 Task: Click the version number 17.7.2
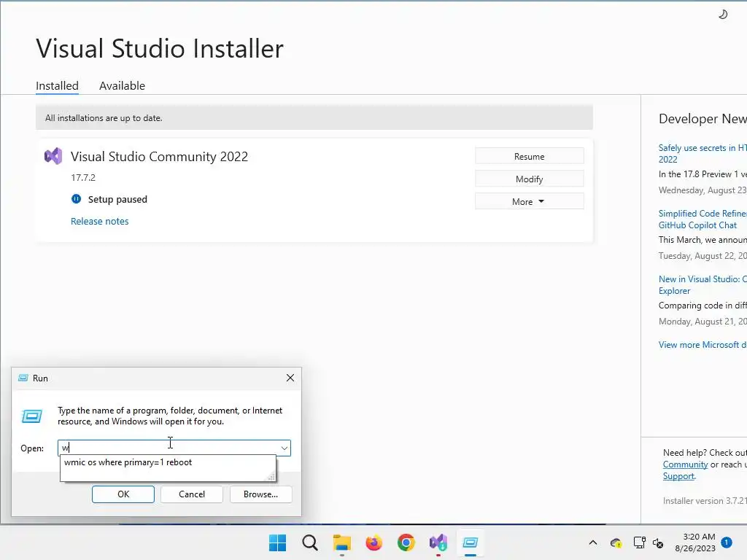(83, 178)
